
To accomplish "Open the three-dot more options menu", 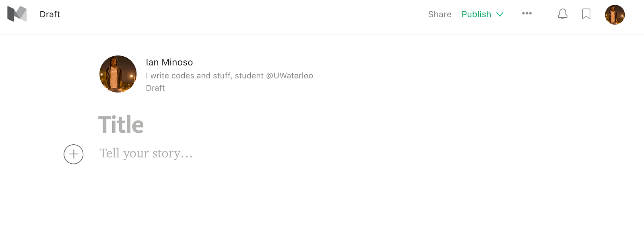I will click(527, 14).
